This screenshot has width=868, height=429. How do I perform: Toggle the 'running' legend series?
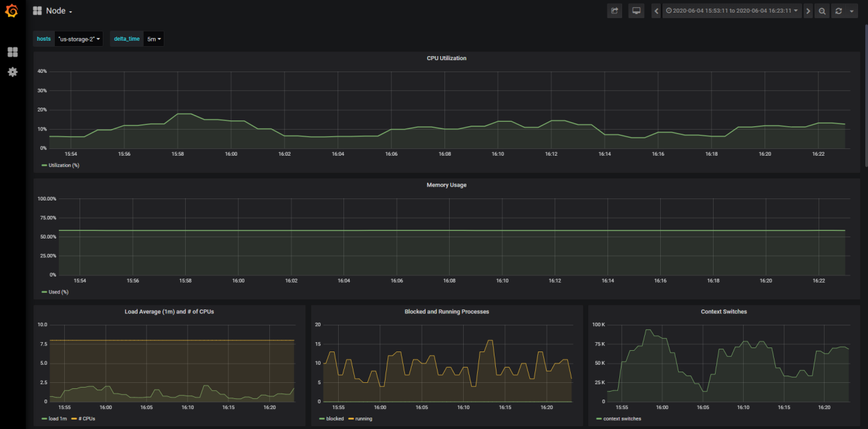pos(364,419)
